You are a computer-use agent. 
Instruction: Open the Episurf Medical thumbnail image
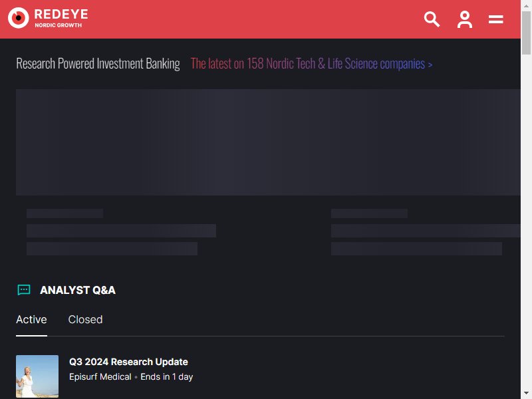37,376
